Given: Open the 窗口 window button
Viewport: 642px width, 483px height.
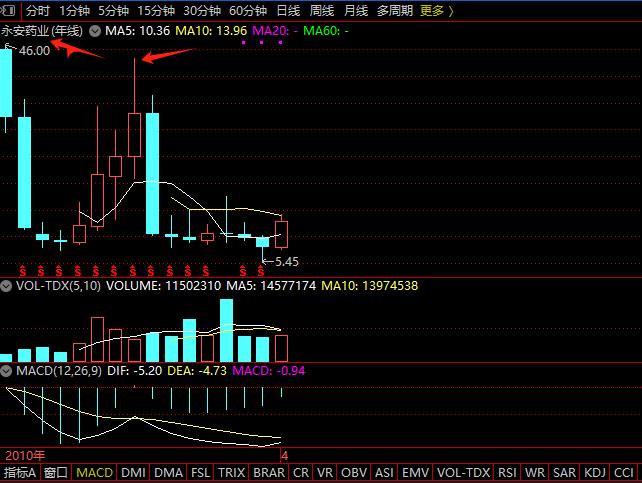Looking at the screenshot, I should coord(55,473).
